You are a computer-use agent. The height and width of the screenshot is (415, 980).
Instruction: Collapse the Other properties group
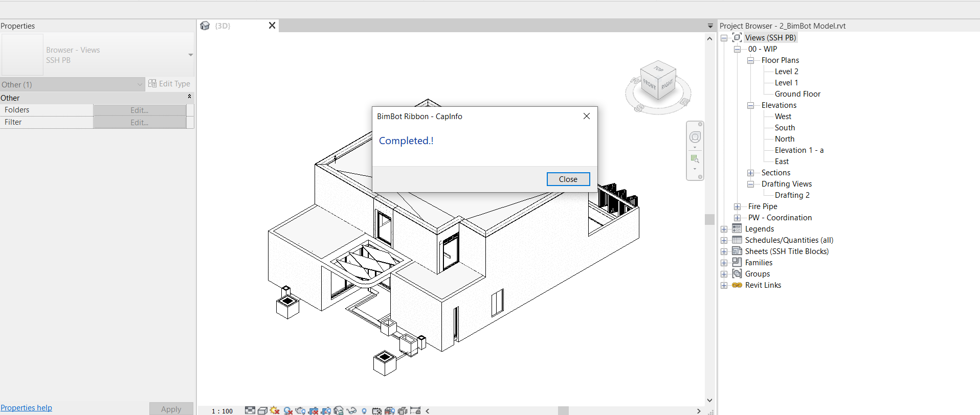tap(189, 96)
